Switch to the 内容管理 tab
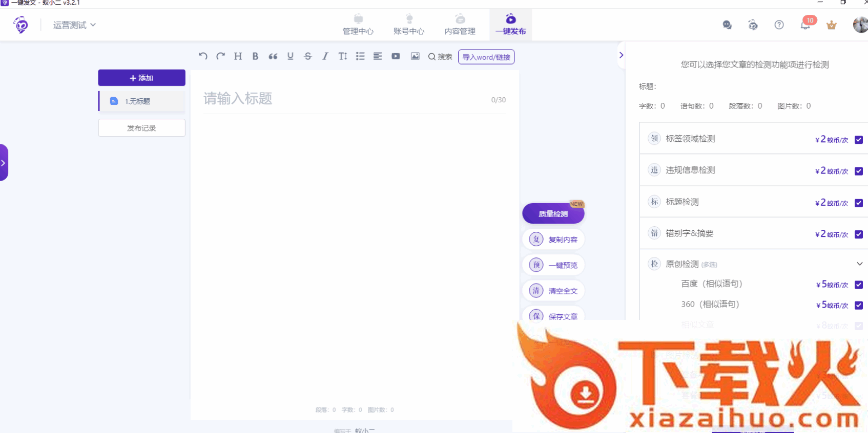868x433 pixels. pyautogui.click(x=460, y=25)
